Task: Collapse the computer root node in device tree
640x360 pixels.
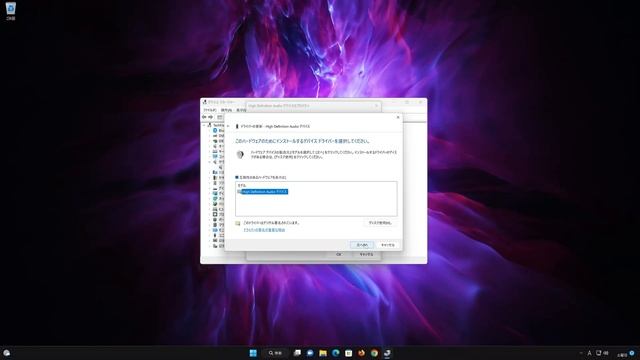Action: point(204,125)
